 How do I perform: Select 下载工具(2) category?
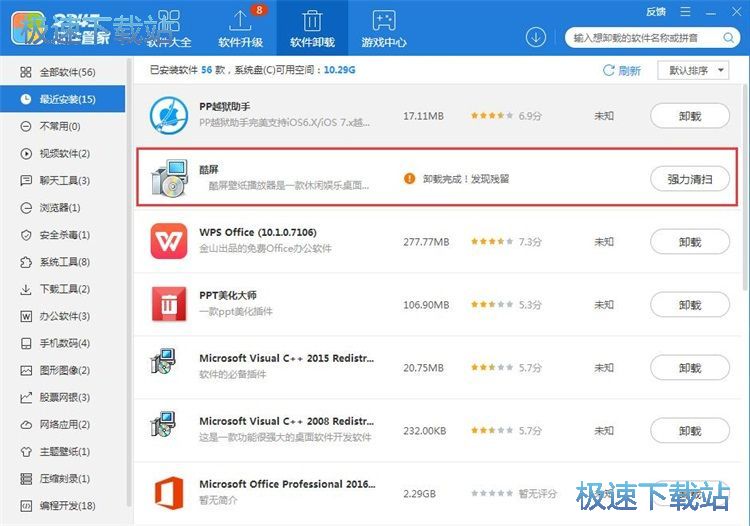63,289
